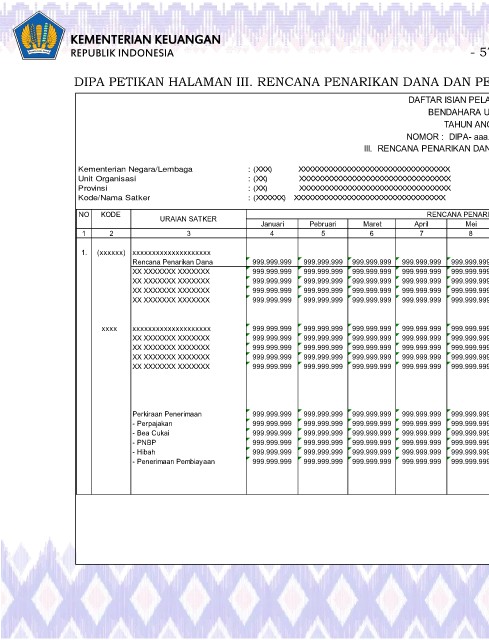Click the 'Rencana Penarikan Dana' row label
This screenshot has width=489, height=640.
point(173,262)
